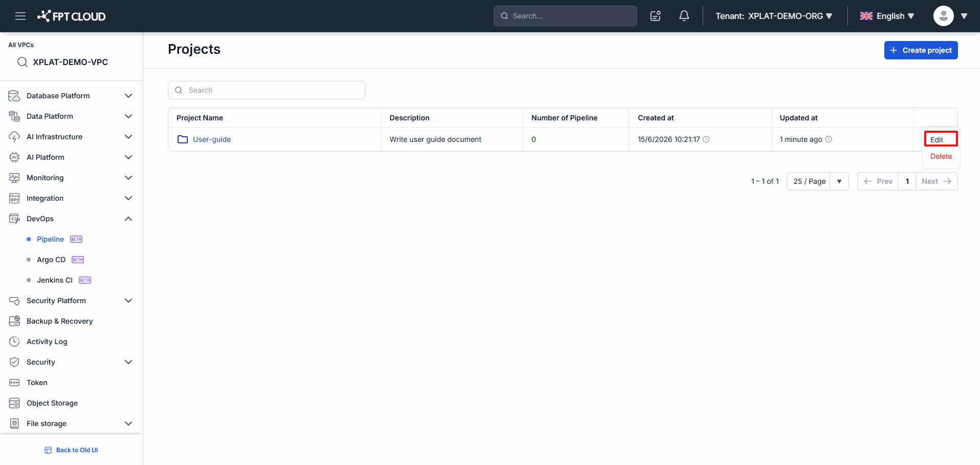Click the Token icon

(14, 383)
